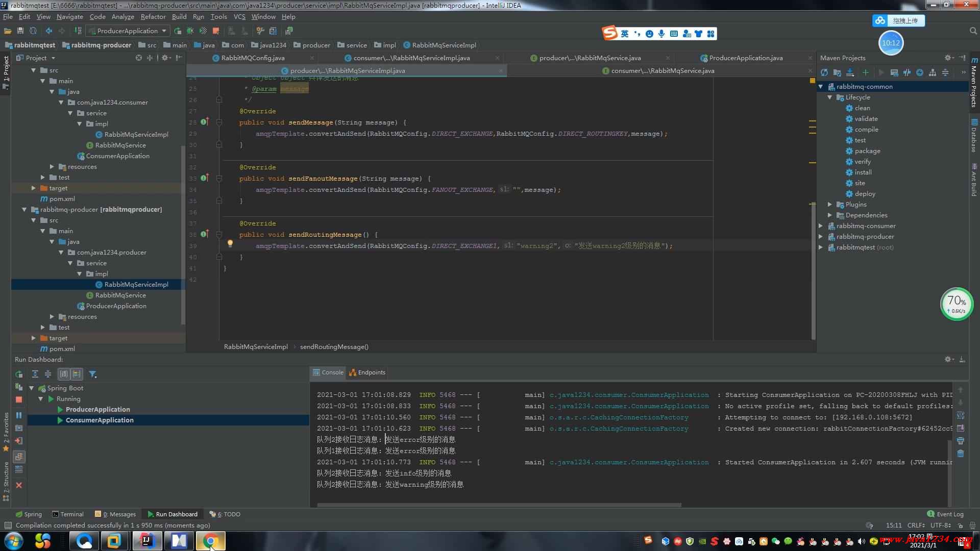Click the Show Dependencies diagram icon
Image resolution: width=980 pixels, height=551 pixels.
click(x=933, y=72)
